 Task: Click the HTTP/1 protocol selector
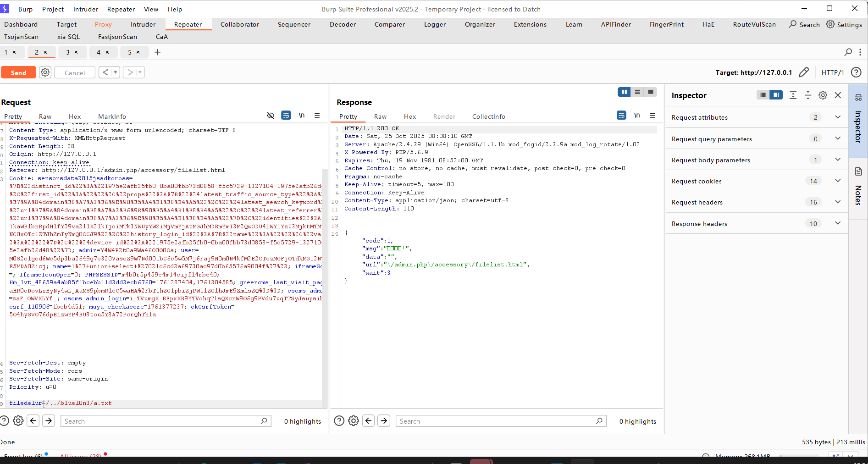[832, 72]
